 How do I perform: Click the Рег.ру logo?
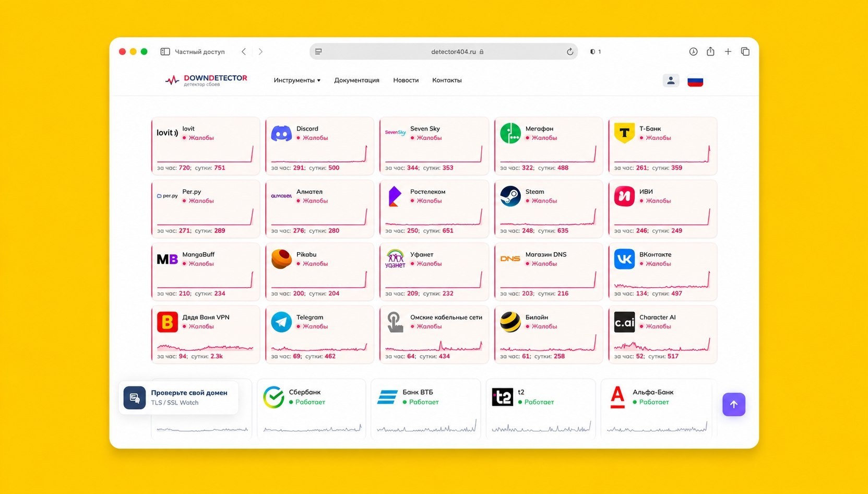coord(167,196)
